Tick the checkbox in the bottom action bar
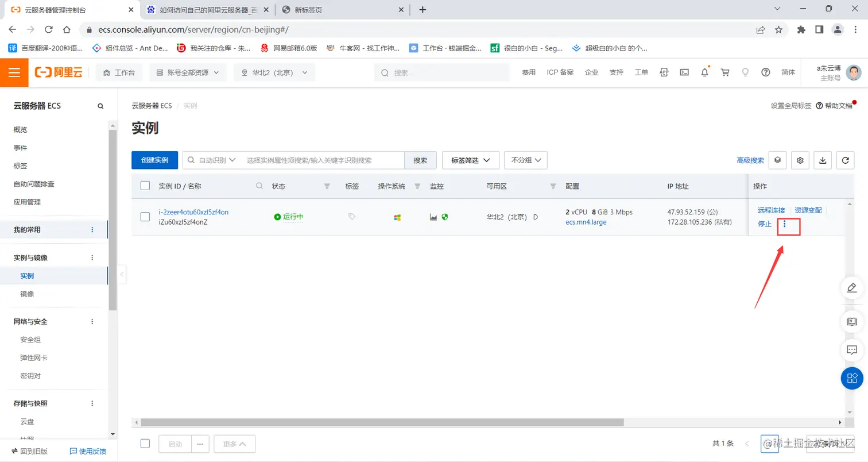The height and width of the screenshot is (462, 868). click(x=145, y=444)
